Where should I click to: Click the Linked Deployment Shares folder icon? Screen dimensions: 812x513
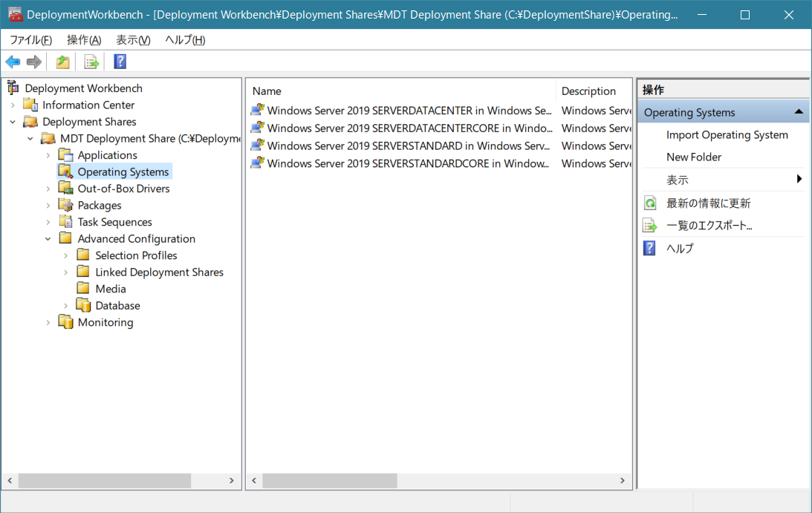point(83,271)
